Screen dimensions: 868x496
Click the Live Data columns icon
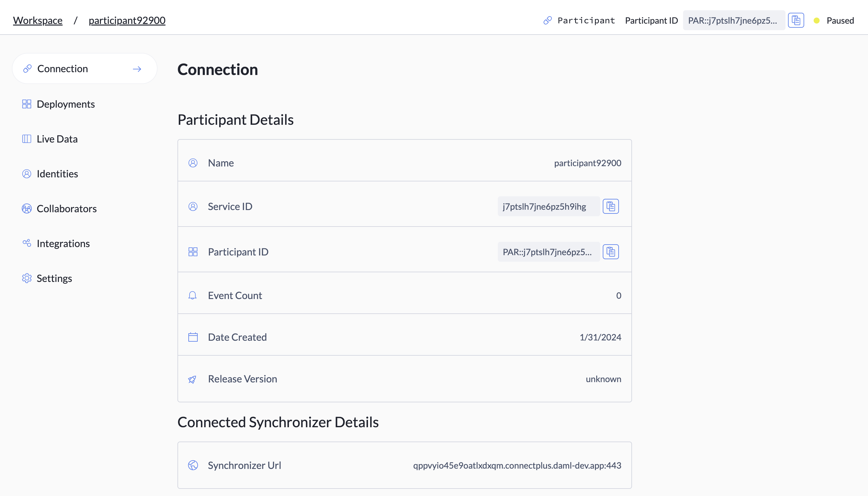[26, 139]
